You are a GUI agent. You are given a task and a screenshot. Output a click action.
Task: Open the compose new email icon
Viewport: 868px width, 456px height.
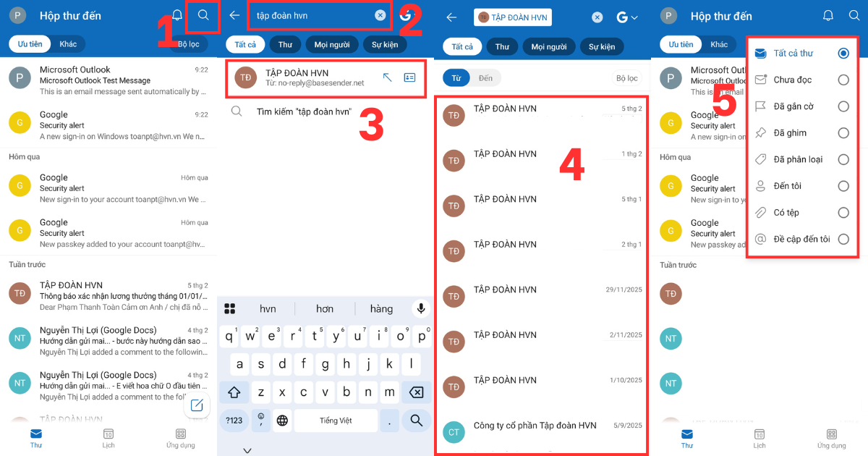pyautogui.click(x=197, y=407)
